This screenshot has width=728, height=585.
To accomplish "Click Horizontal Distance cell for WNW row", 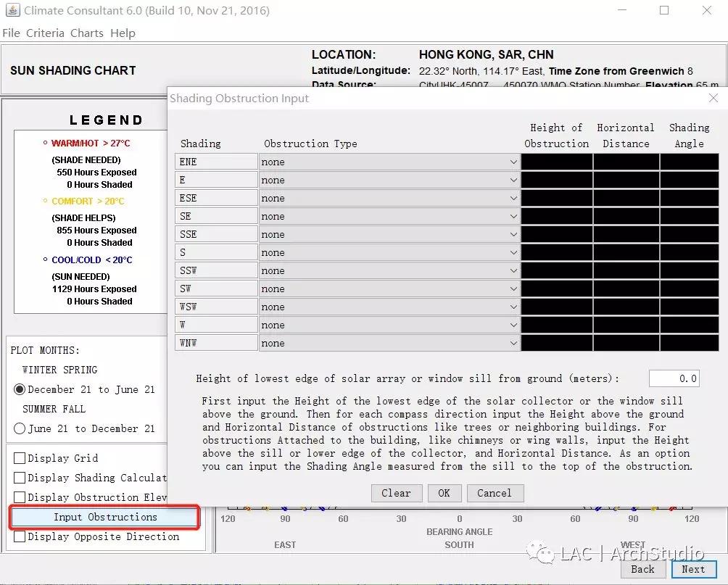I will coord(626,343).
